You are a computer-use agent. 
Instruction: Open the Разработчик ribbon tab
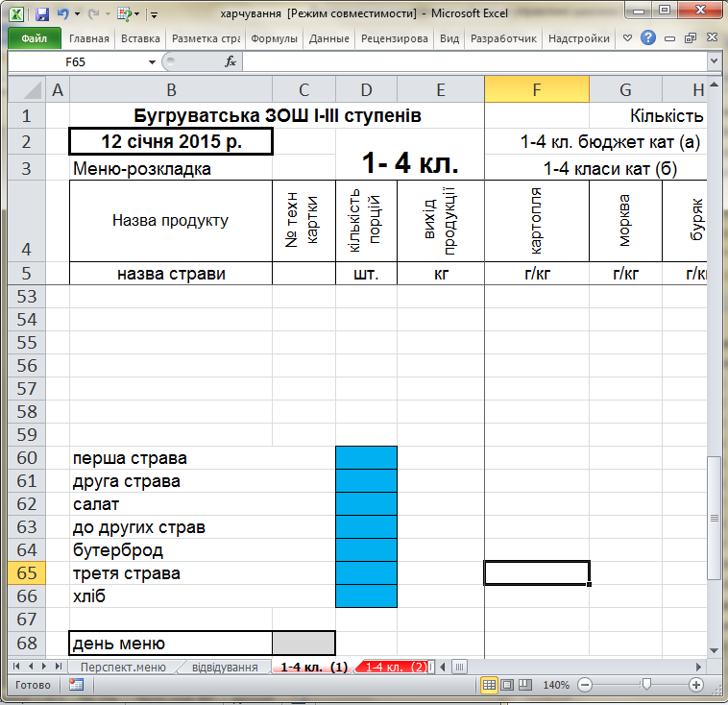(503, 38)
